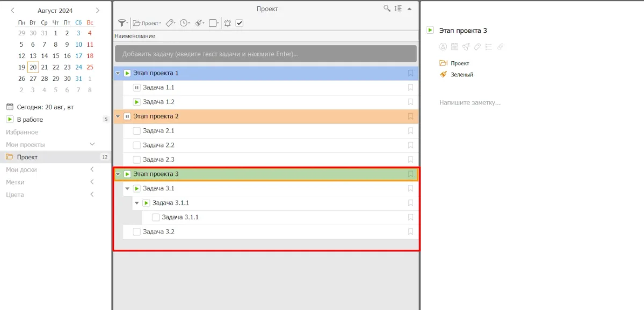The height and width of the screenshot is (310, 644).
Task: Collapse the Задача 3.1 subtree
Action: 127,189
